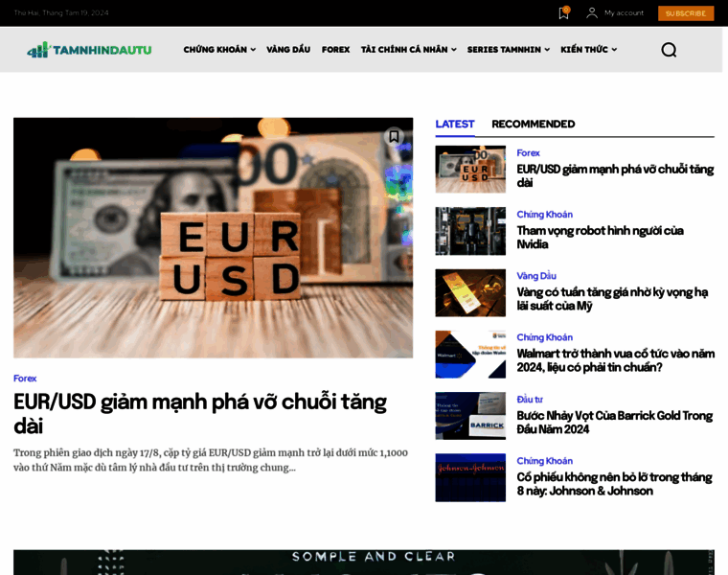Expand the Tài Chính Cá Nhân chevron
The image size is (728, 575).
point(454,50)
